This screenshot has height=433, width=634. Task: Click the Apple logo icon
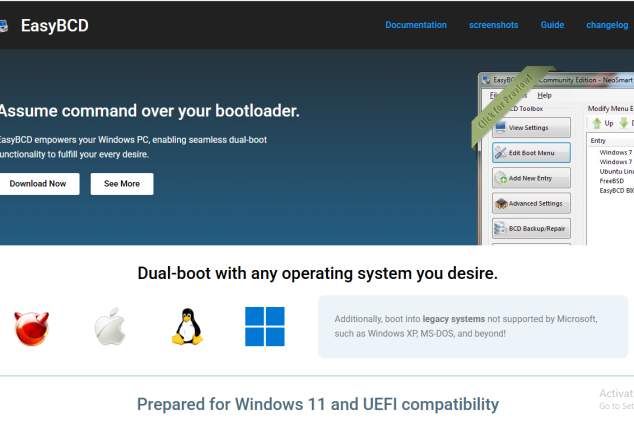point(110,327)
